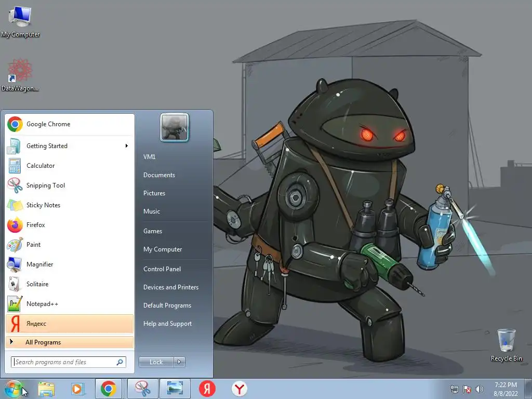Select My Computer desktop icon

tap(20, 22)
